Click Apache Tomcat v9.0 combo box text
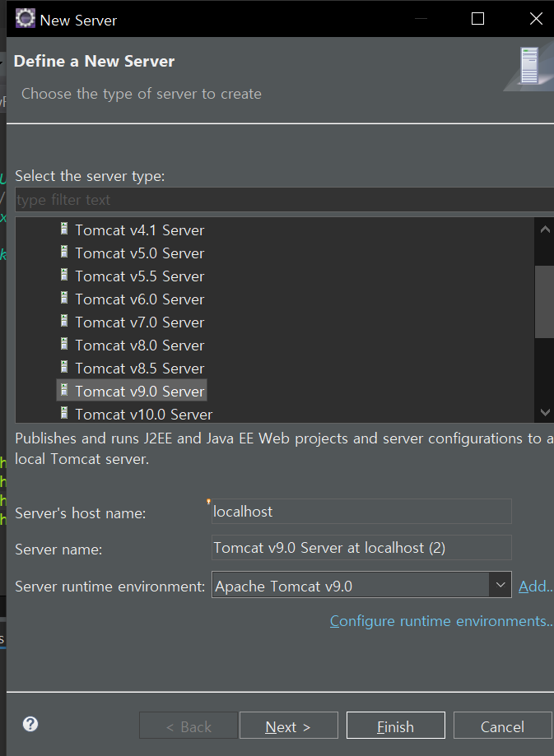The width and height of the screenshot is (554, 756). tap(283, 587)
